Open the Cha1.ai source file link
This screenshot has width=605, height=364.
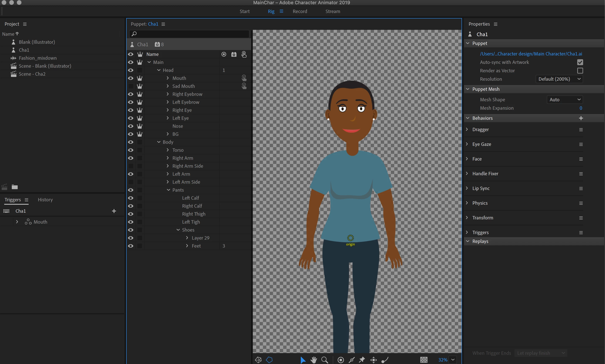pos(531,54)
